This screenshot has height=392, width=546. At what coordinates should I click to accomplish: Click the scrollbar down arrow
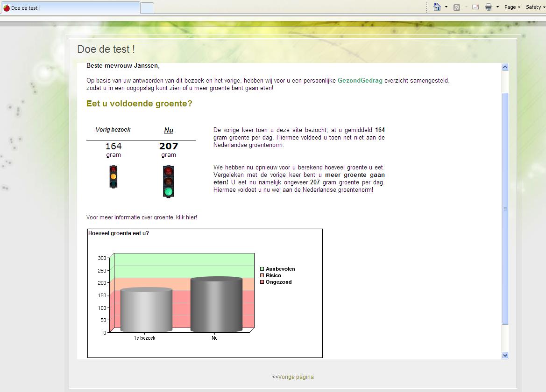point(505,355)
